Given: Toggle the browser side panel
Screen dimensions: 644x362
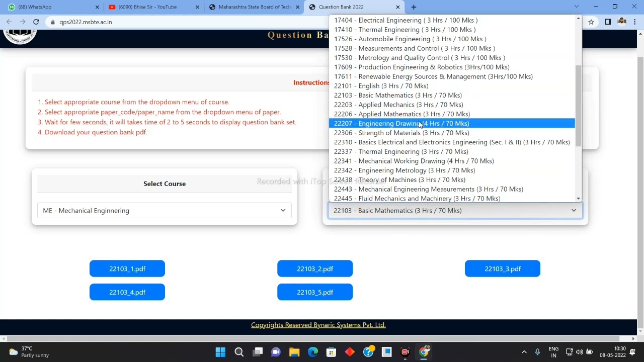Looking at the screenshot, I should tap(608, 22).
